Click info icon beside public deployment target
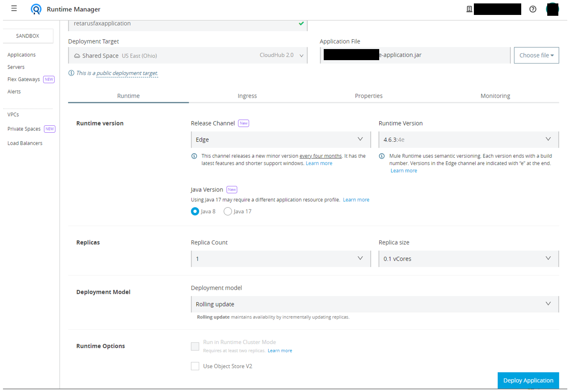The height and width of the screenshot is (392, 569). (71, 73)
